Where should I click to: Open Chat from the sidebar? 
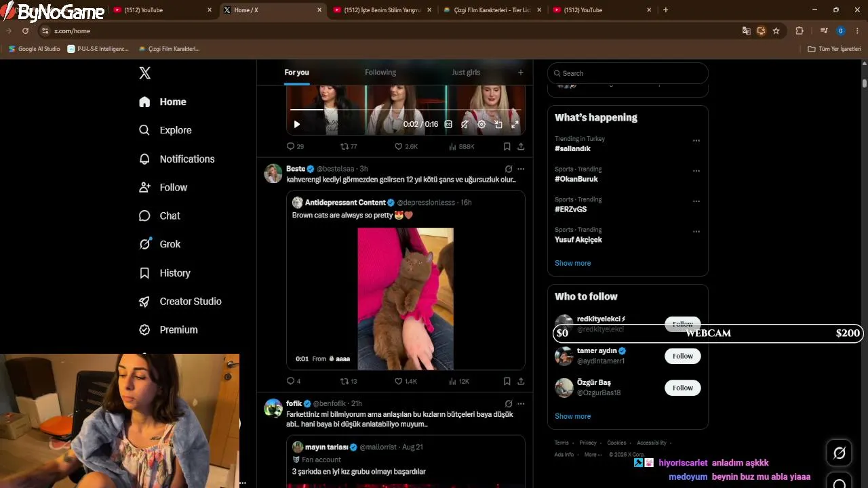point(160,216)
